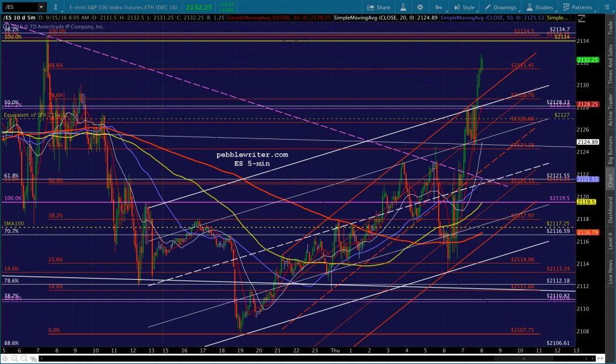Click the $2131.45 Fibonacci level label
Image resolution: width=616 pixels, height=364 pixels.
click(523, 65)
